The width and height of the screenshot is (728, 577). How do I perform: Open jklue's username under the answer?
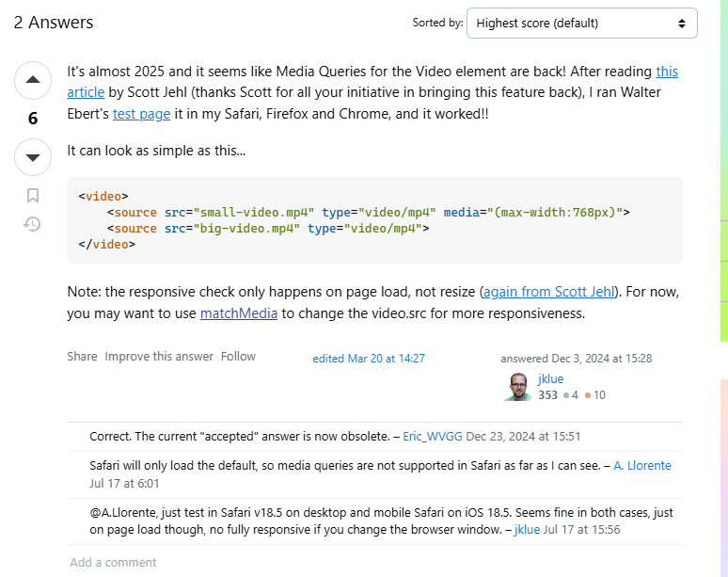tap(550, 379)
